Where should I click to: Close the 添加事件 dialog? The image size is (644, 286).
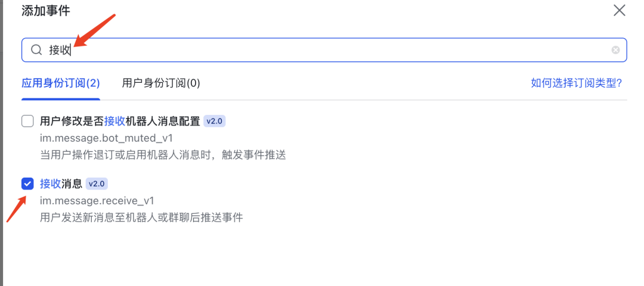[x=620, y=10]
